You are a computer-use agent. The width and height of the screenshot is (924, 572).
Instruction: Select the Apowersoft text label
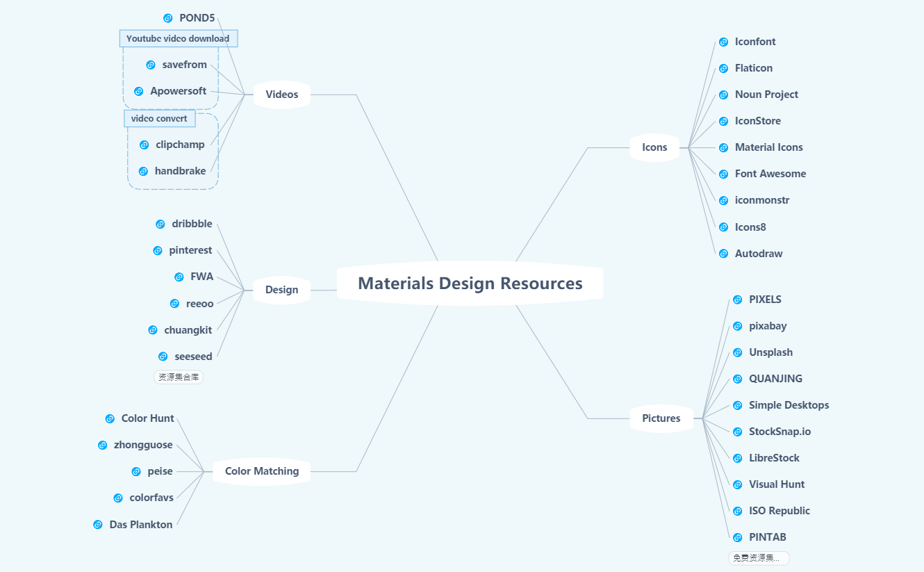[179, 91]
